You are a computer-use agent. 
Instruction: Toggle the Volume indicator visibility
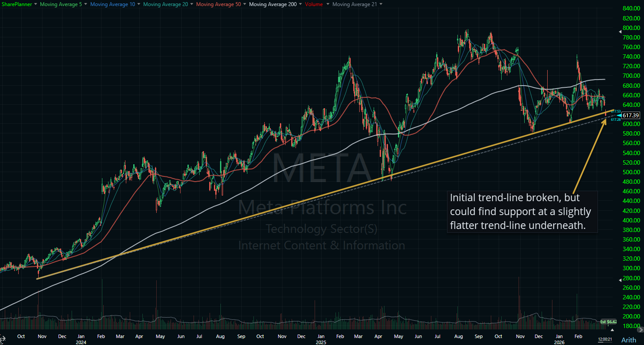(313, 4)
